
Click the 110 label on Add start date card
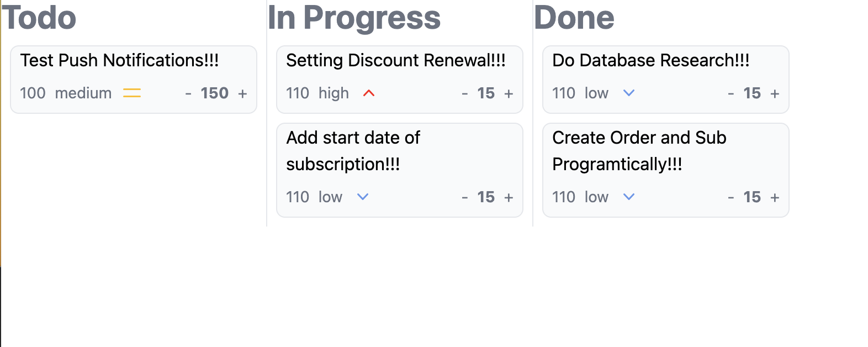297,197
